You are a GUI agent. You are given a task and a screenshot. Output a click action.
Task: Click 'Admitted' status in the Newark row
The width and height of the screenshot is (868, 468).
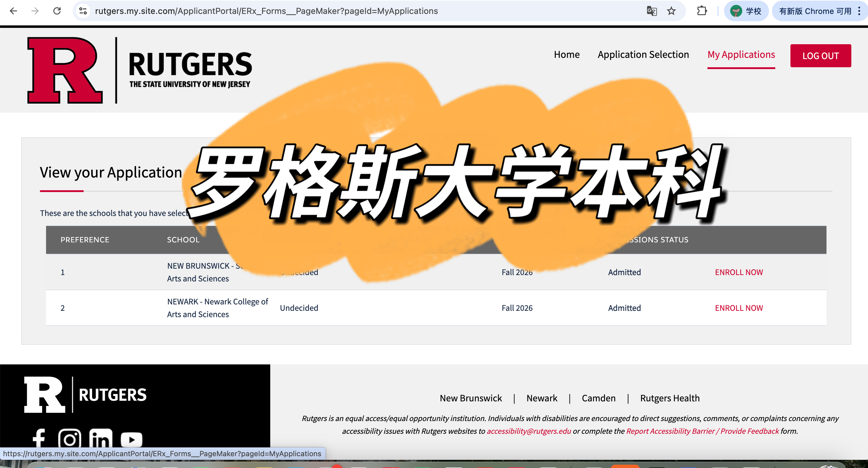(x=624, y=308)
